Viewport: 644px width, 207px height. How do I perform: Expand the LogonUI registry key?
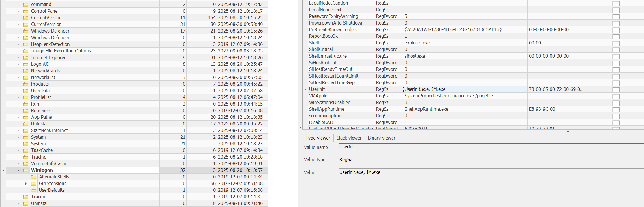click(18, 64)
